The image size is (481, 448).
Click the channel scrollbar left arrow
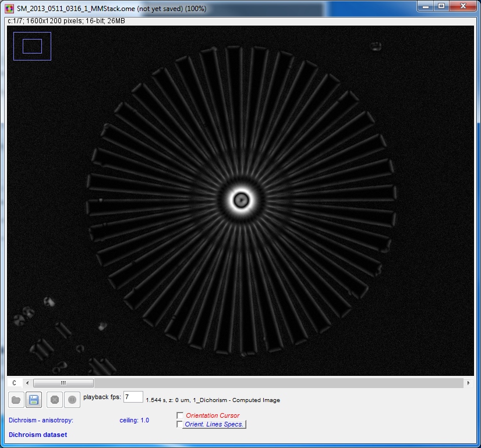(x=27, y=383)
